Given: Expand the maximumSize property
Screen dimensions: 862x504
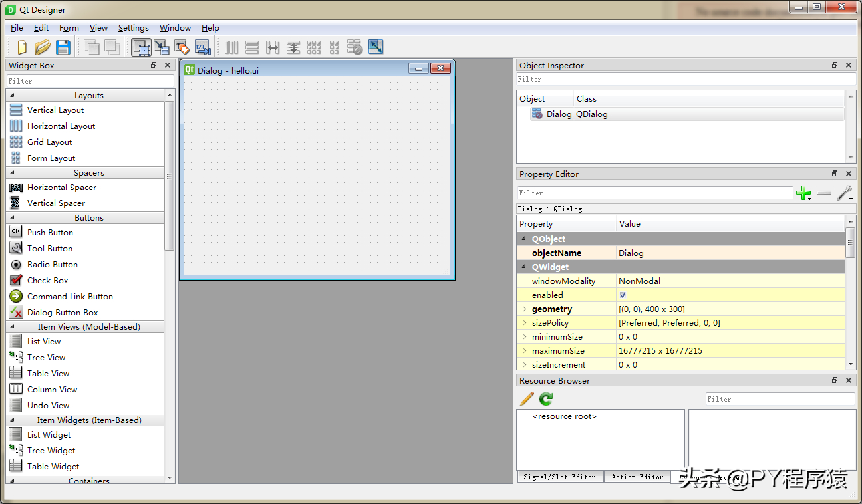Looking at the screenshot, I should click(x=524, y=350).
